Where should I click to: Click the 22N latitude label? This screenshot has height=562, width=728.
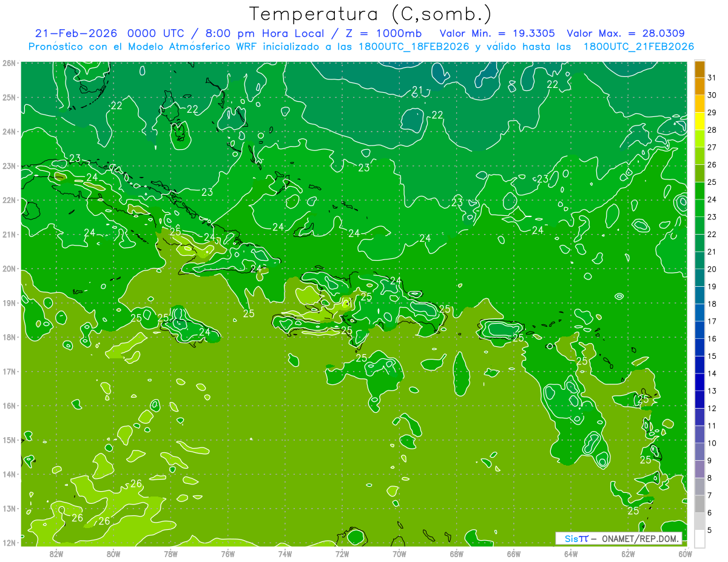click(9, 200)
